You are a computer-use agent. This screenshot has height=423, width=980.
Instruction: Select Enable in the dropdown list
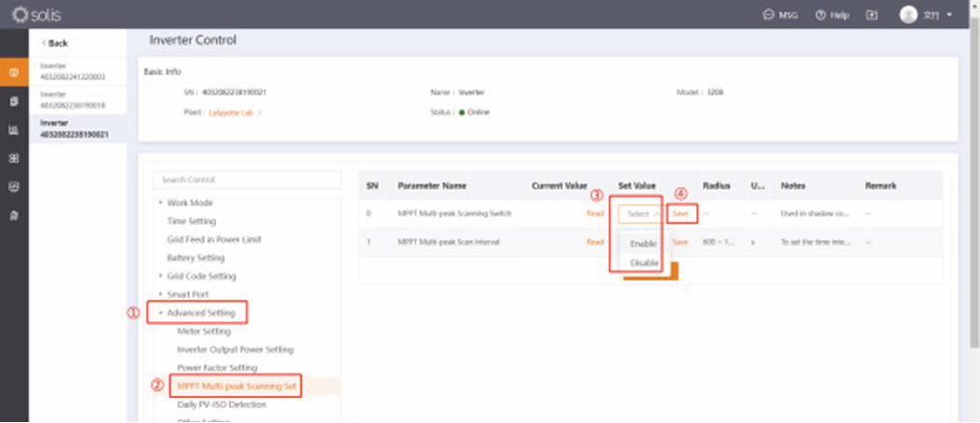point(643,243)
